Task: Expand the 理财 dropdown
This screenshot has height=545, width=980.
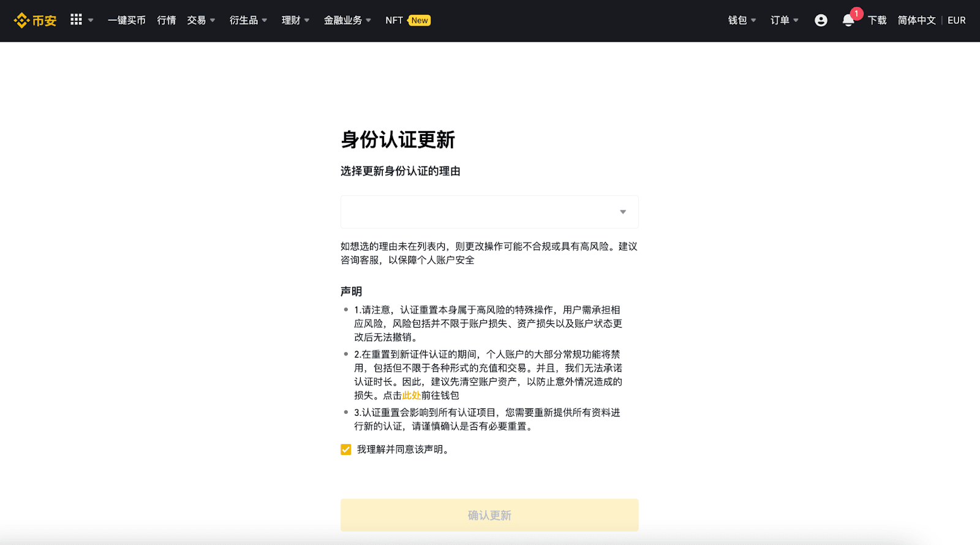Action: (295, 20)
